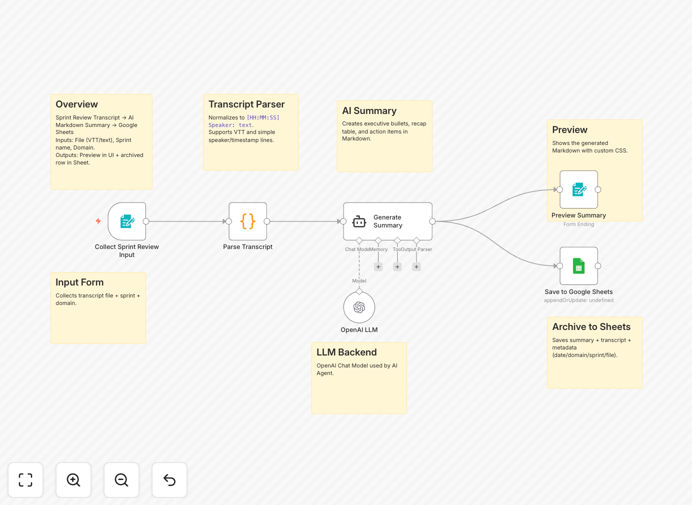
Task: Click the [HH:MM:SS] Speaker: text code snippet
Action: (244, 121)
